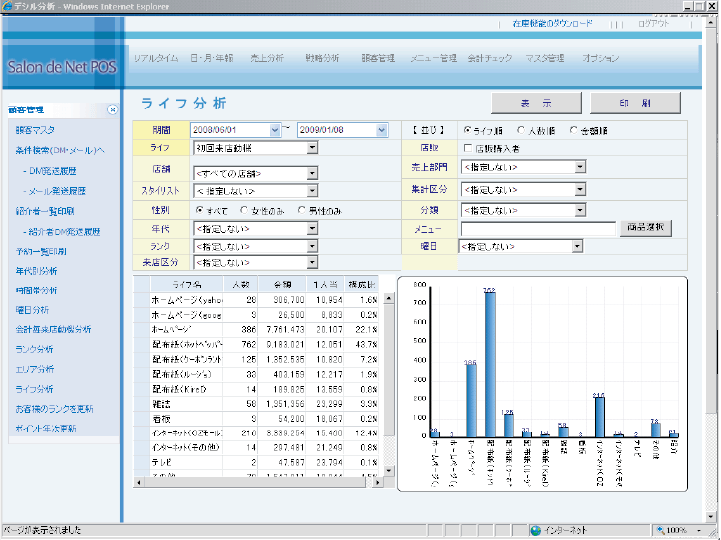
Task: Open ランク分析 in the sidebar
Action: point(35,349)
